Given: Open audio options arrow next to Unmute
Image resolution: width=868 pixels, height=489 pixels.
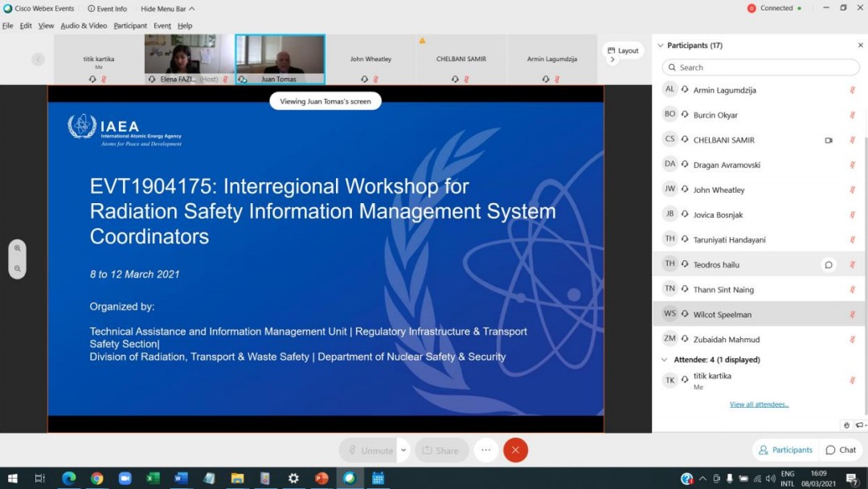Looking at the screenshot, I should click(x=404, y=450).
